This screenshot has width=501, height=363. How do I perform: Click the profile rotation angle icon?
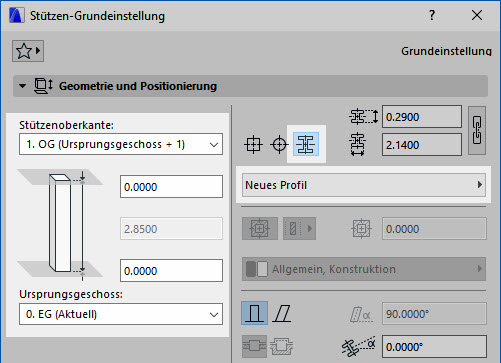click(359, 347)
